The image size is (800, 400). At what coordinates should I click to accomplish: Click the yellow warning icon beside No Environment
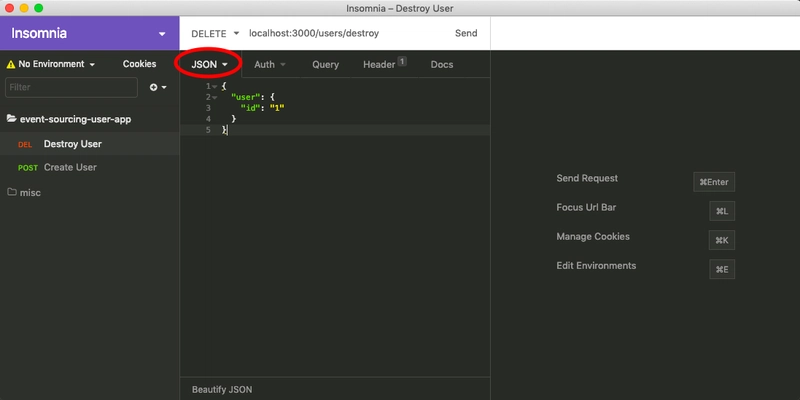point(11,65)
